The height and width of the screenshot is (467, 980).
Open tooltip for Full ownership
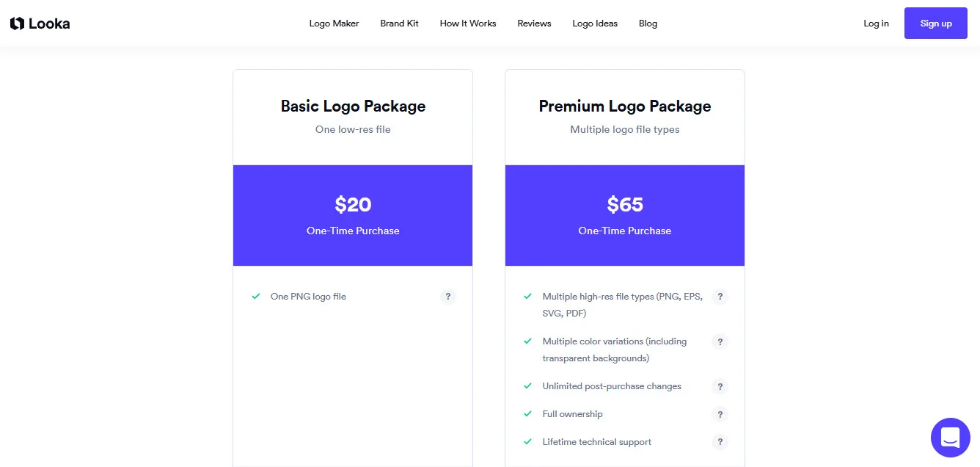720,414
